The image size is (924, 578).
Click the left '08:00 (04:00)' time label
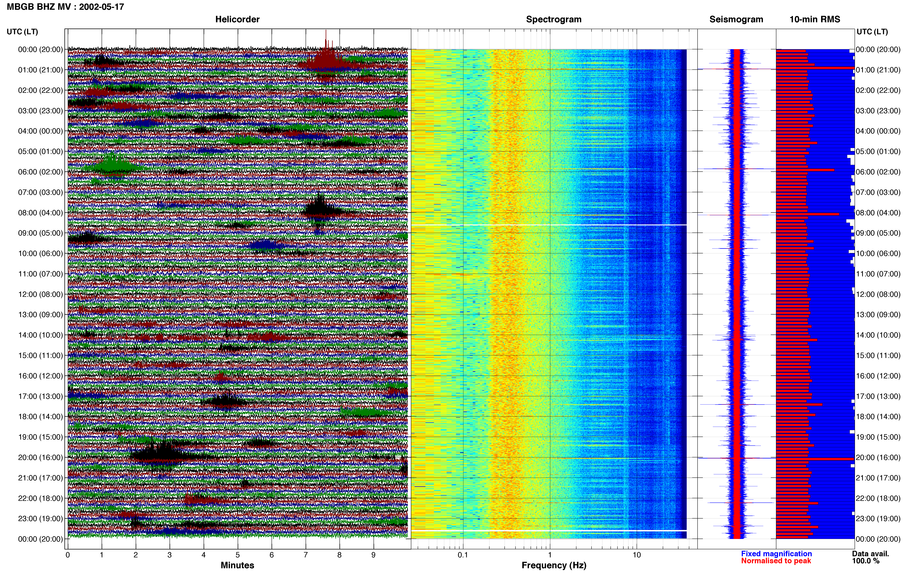click(x=40, y=212)
